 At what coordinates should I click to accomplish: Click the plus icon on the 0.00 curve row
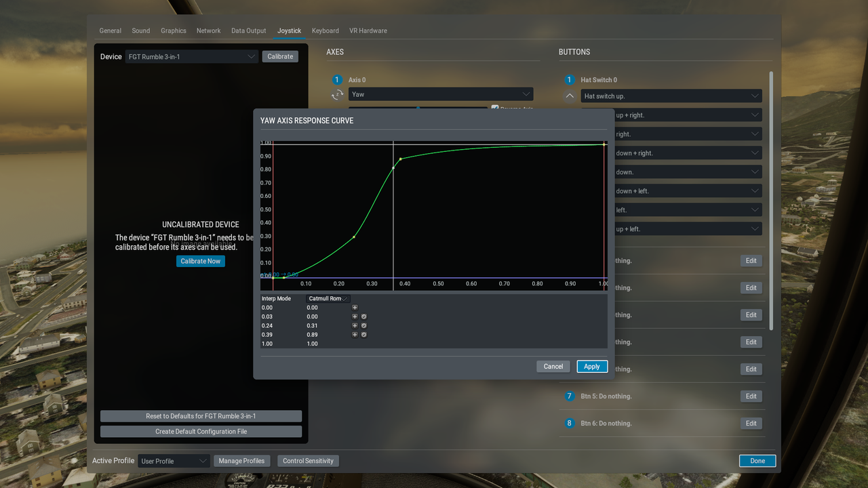pyautogui.click(x=354, y=307)
